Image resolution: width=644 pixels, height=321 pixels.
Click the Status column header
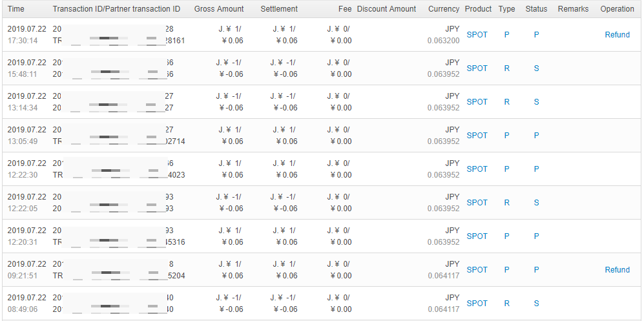point(536,9)
